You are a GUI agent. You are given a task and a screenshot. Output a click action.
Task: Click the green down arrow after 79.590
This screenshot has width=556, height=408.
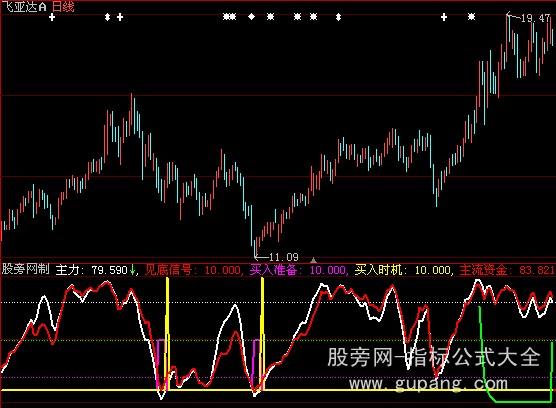coord(132,270)
